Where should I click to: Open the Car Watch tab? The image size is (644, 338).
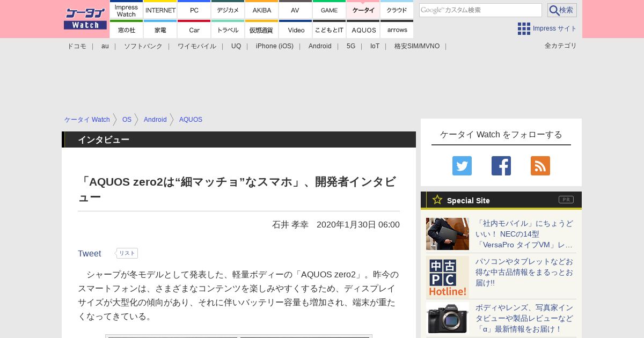(x=194, y=30)
